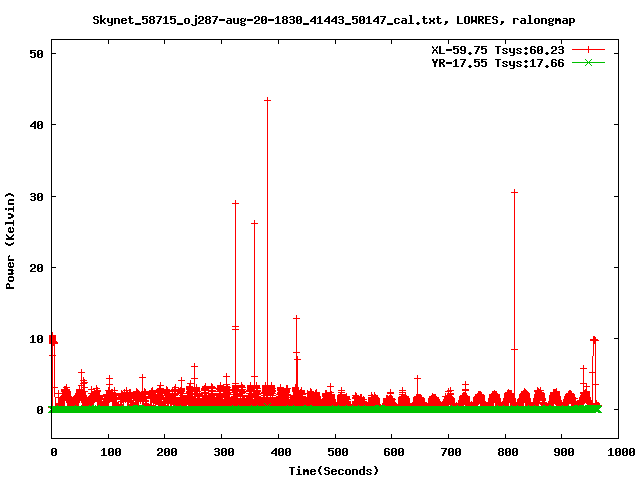Image resolution: width=640 pixels, height=480 pixels.
Task: Click the Time(Seconds) x-axis label
Action: (x=334, y=471)
